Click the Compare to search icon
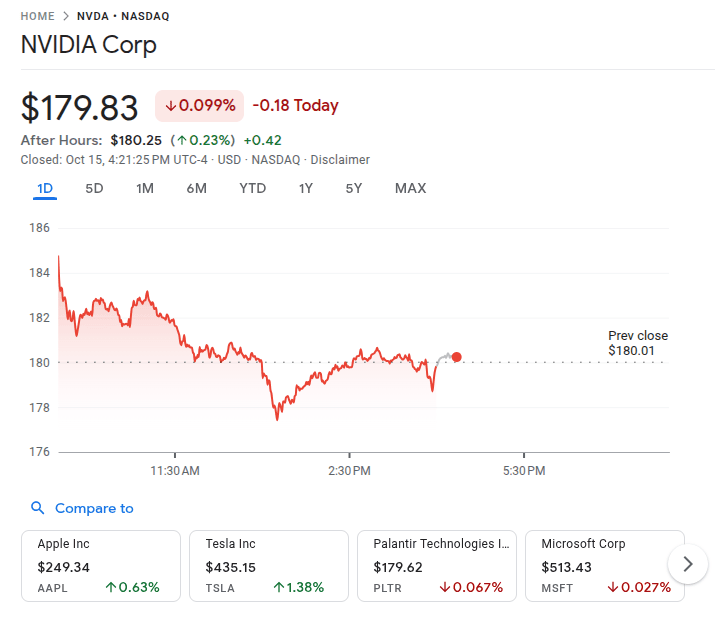Viewport: 715px width, 623px height. pyautogui.click(x=38, y=508)
